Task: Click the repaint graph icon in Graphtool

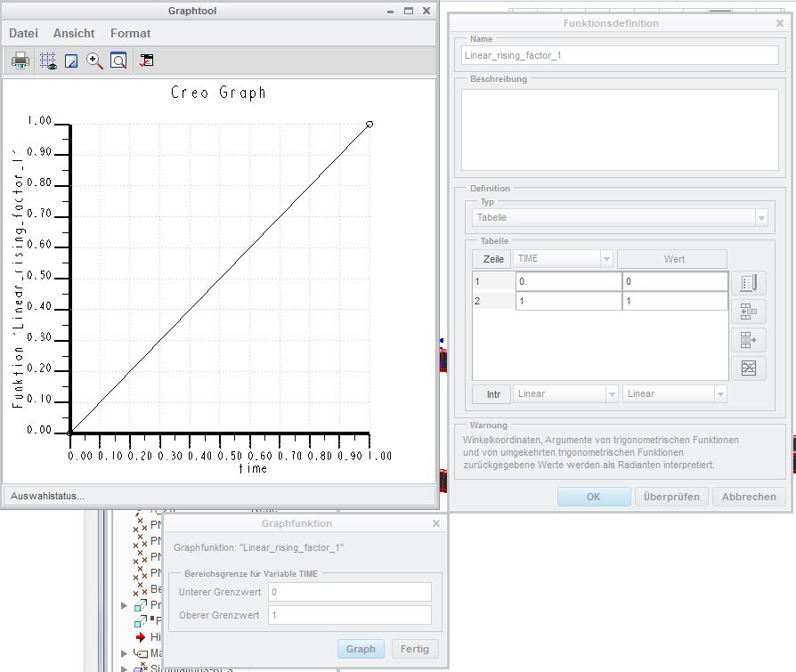Action: click(71, 61)
